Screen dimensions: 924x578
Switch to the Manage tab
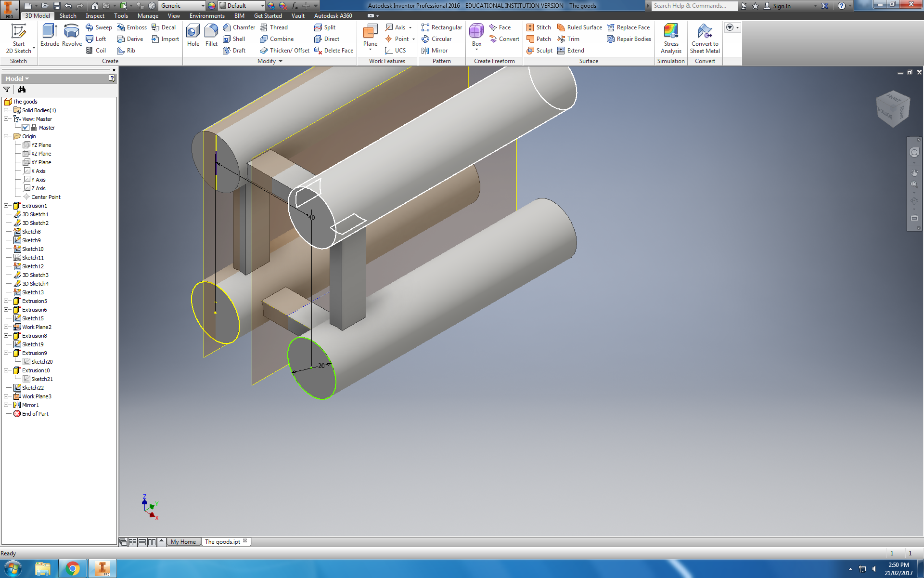point(148,16)
